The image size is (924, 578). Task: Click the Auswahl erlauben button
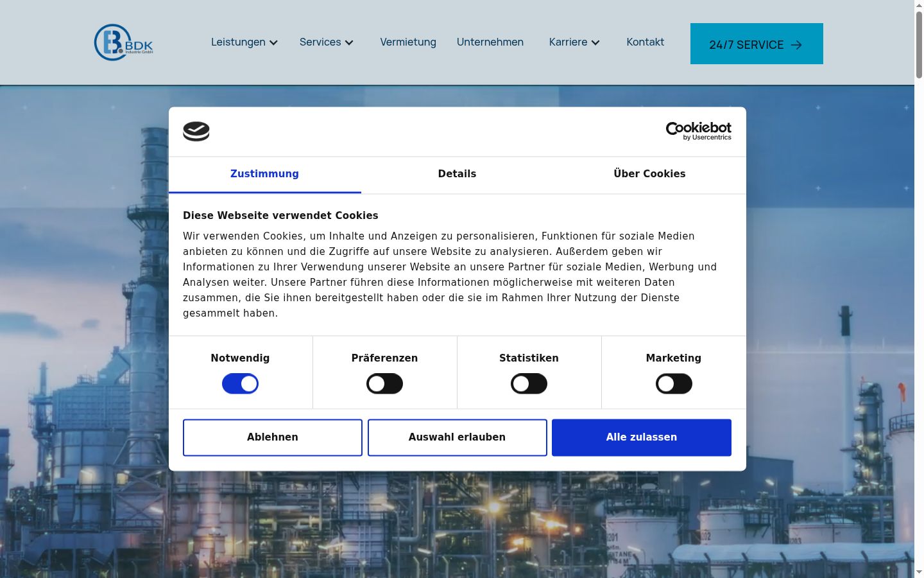tap(458, 437)
